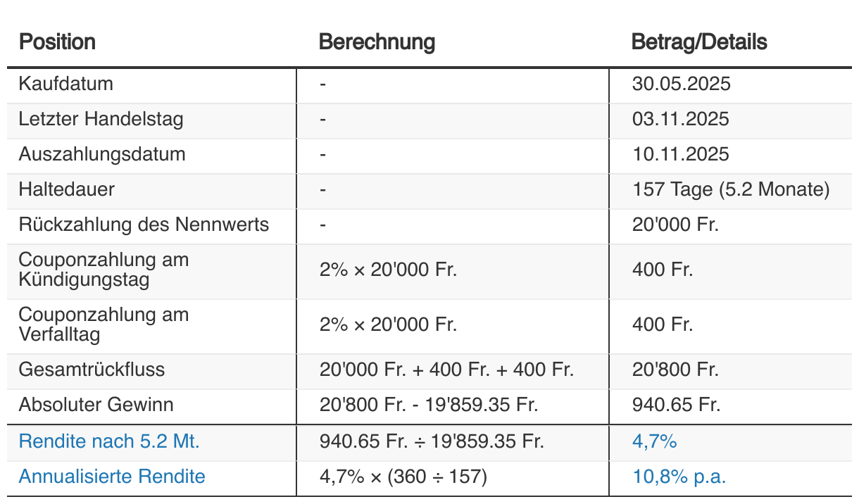
Task: Click the Absoluter Gewinn row label
Action: (96, 405)
